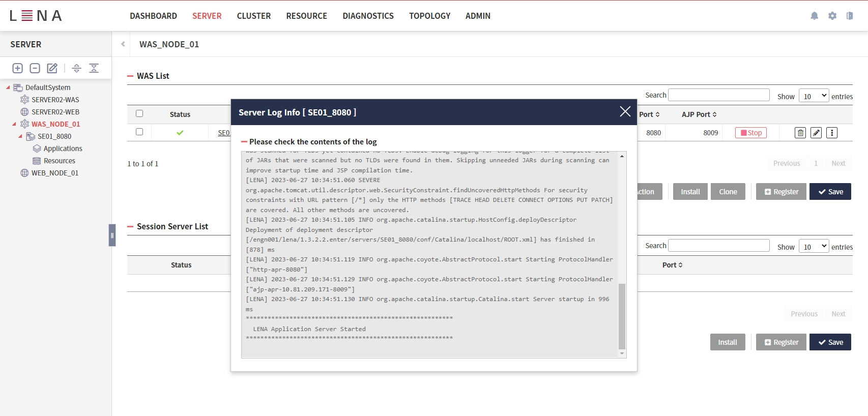Open settings gear icon in header
Viewport: 868px width, 416px height.
[832, 16]
